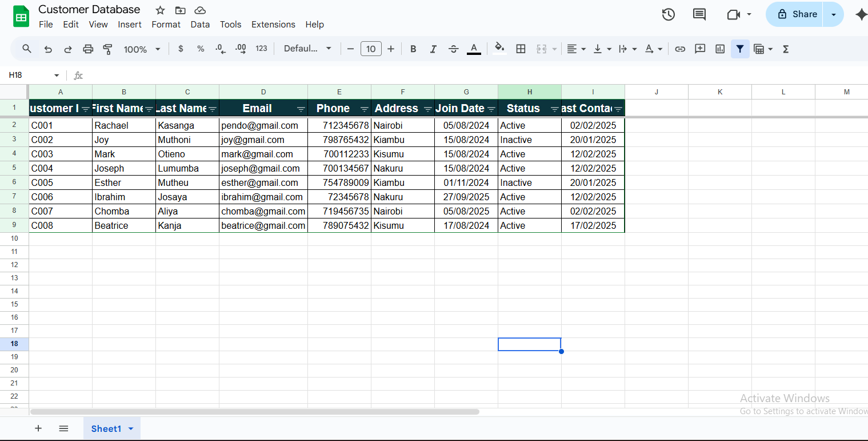Open the zoom level dropdown
The image size is (868, 441).
point(142,49)
